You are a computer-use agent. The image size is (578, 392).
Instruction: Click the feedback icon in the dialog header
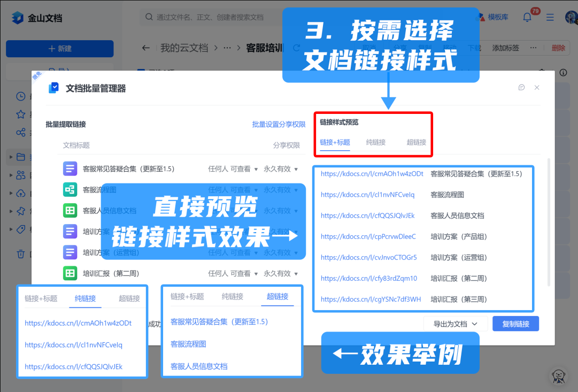(x=521, y=88)
